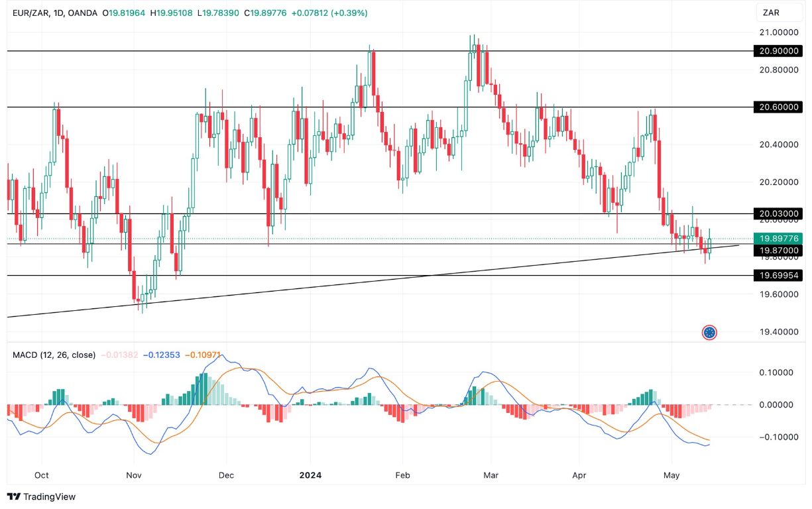Select the EUR/ZAR symbol name
The height and width of the screenshot is (509, 812).
(32, 11)
